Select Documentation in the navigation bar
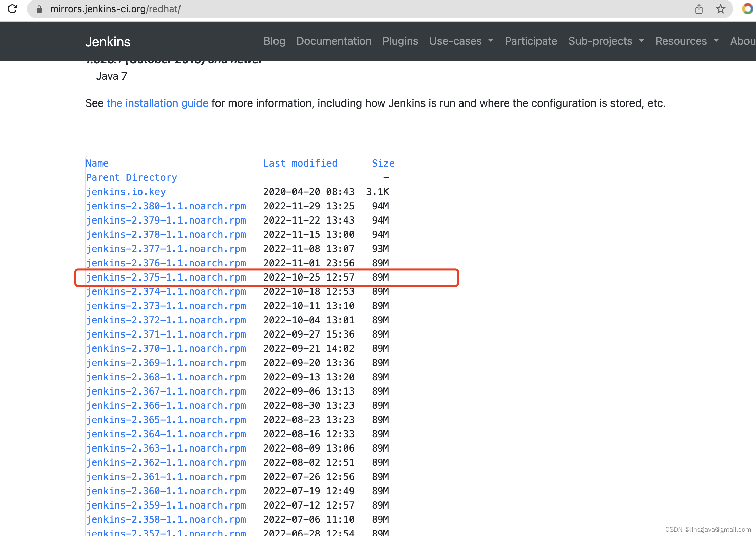756x536 pixels. pyautogui.click(x=334, y=41)
